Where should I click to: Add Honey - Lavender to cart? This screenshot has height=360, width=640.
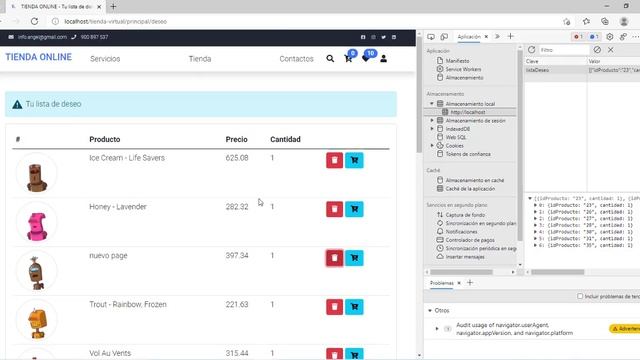[354, 209]
